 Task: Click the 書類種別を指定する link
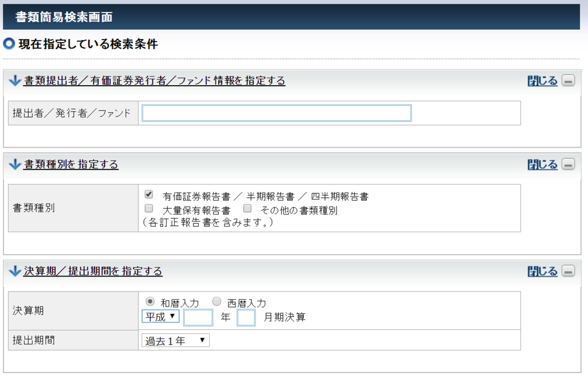pyautogui.click(x=71, y=164)
